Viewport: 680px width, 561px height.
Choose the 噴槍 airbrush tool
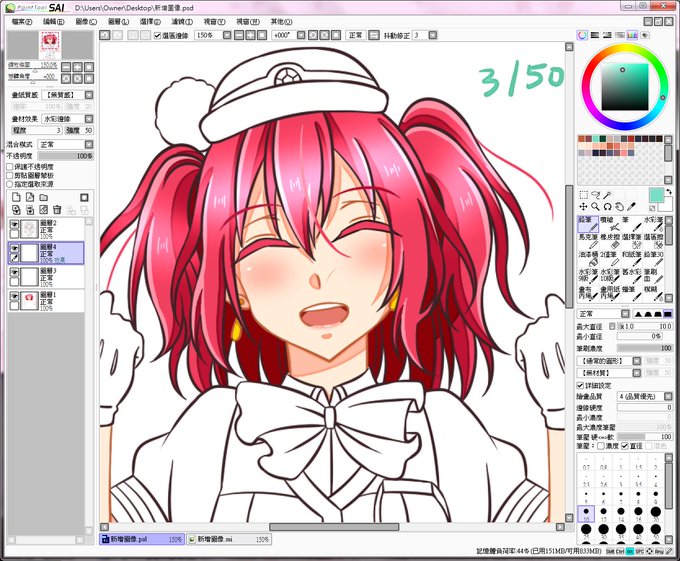pyautogui.click(x=610, y=224)
